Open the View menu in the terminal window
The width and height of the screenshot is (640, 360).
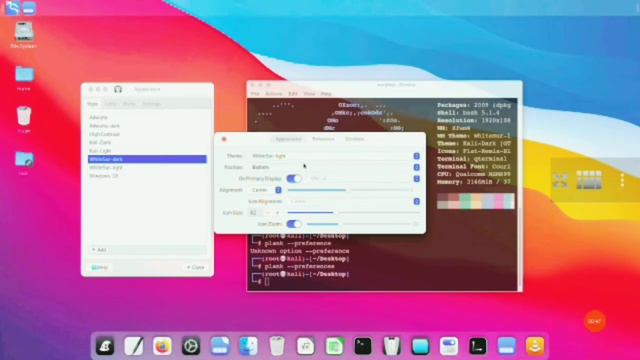point(309,94)
